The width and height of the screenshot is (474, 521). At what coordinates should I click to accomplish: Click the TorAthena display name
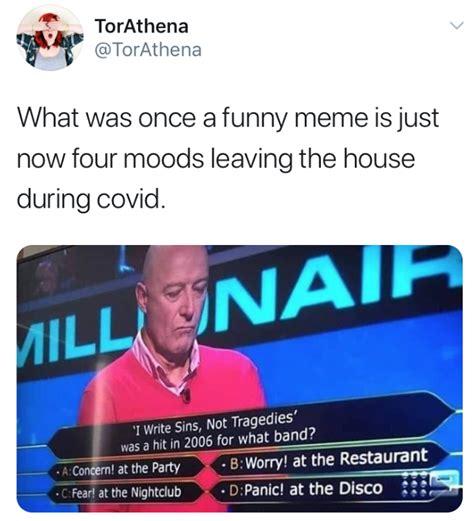pos(142,26)
